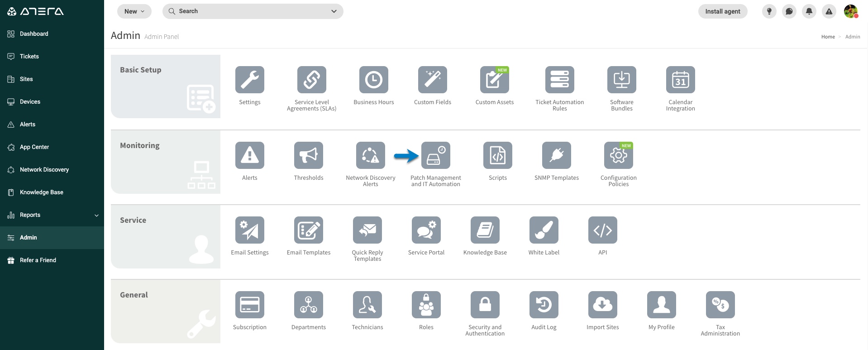Open Subscription card icon
868x350 pixels.
250,305
